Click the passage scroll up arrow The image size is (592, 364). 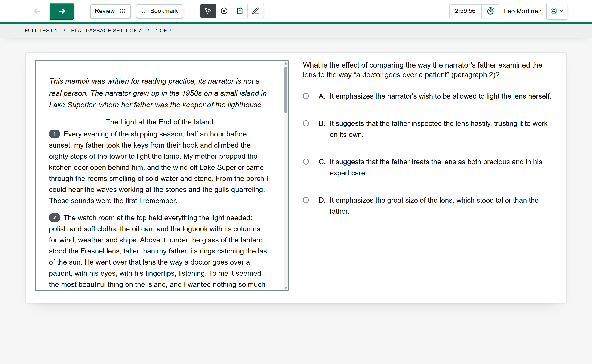point(286,63)
